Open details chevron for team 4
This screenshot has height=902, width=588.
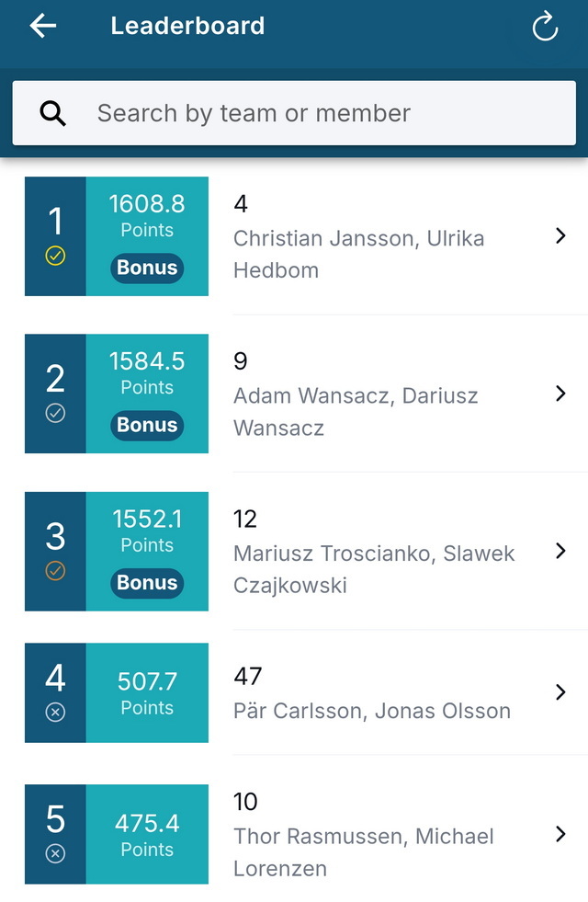tap(561, 236)
